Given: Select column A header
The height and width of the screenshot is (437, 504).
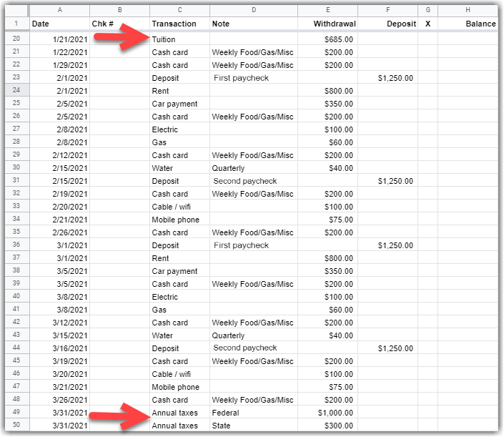Looking at the screenshot, I should pos(59,10).
